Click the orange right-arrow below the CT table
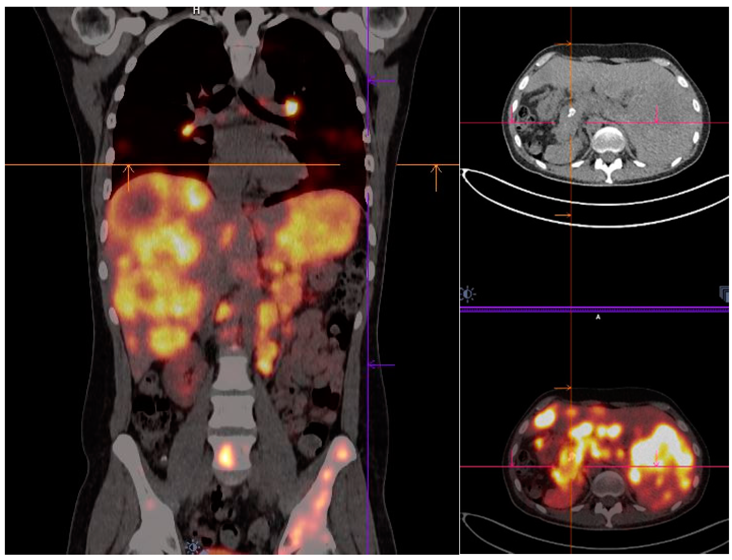Image resolution: width=732 pixels, height=560 pixels. click(x=563, y=215)
